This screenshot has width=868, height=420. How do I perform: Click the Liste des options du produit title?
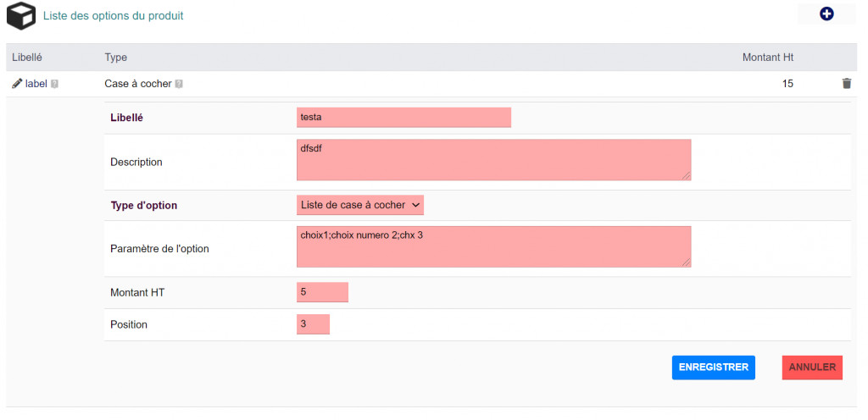point(113,16)
